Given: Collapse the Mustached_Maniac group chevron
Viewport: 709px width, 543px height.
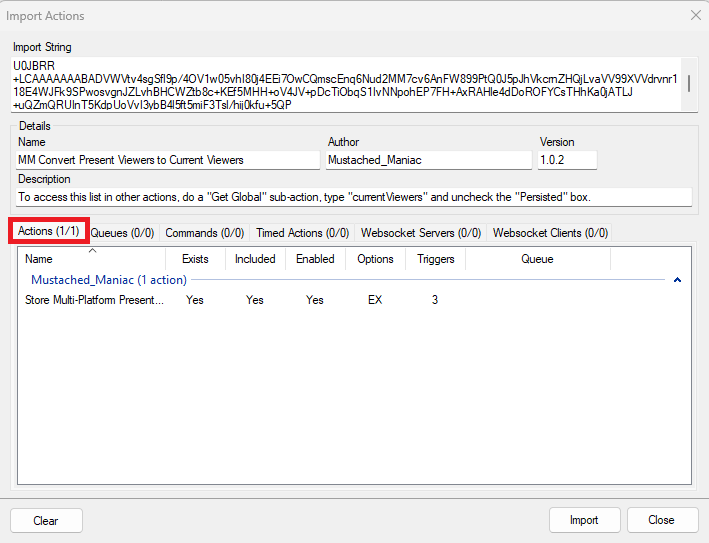Looking at the screenshot, I should 677,280.
